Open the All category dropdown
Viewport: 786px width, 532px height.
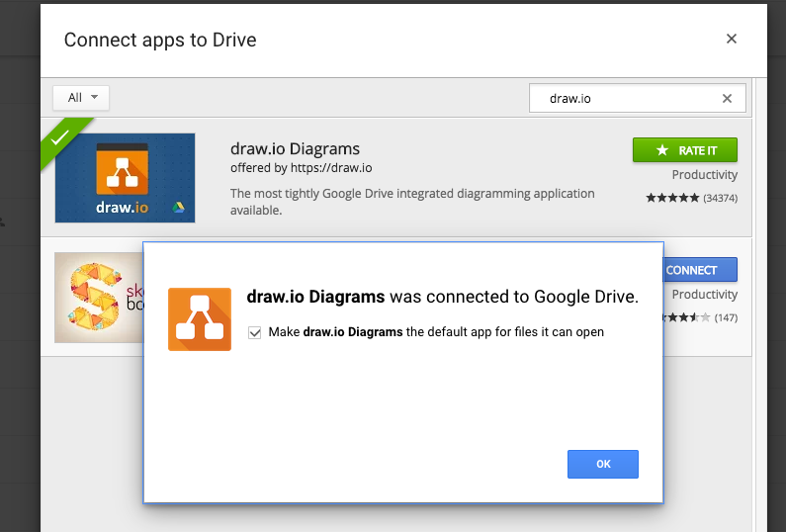[x=81, y=98]
